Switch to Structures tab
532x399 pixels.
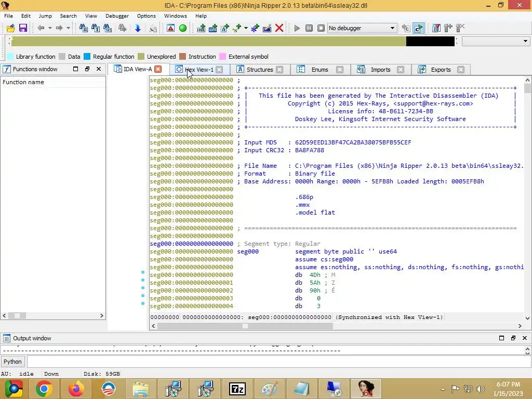[260, 70]
